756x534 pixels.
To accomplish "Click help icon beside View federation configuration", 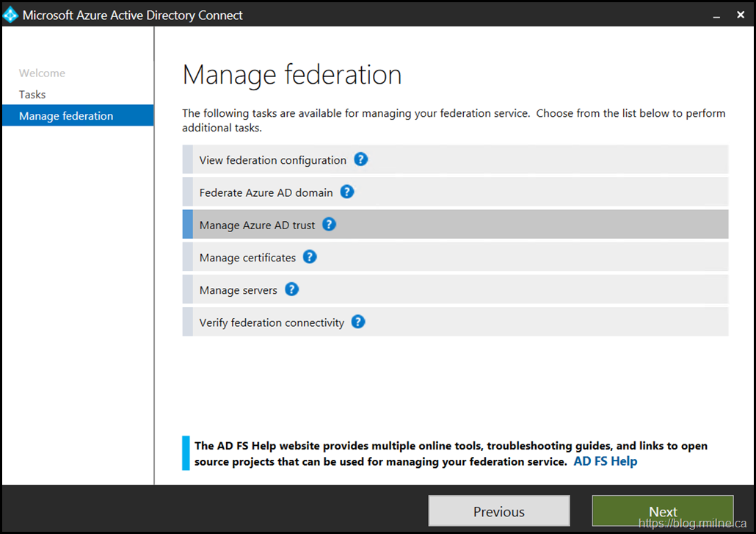I will 360,159.
